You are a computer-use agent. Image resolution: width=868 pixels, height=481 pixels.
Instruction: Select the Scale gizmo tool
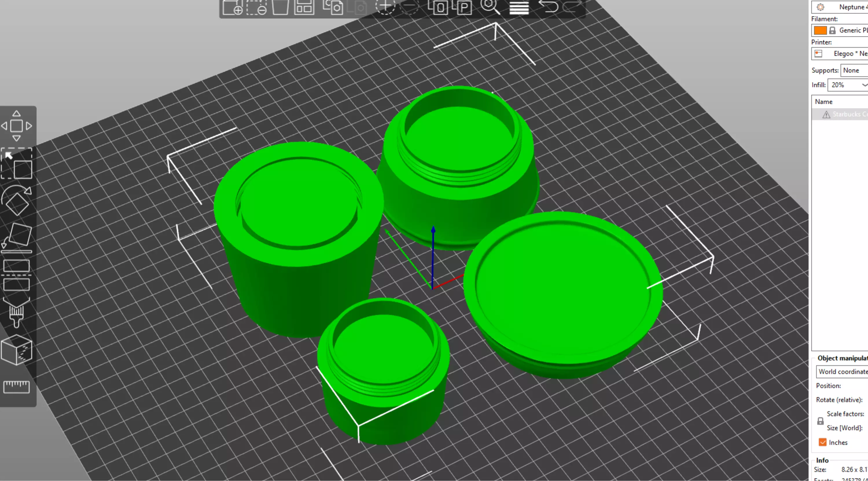click(16, 163)
